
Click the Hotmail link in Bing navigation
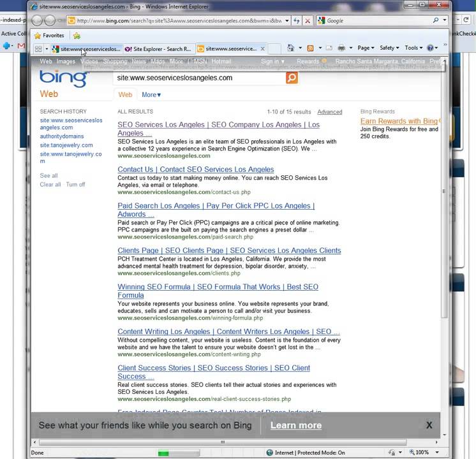(221, 61)
